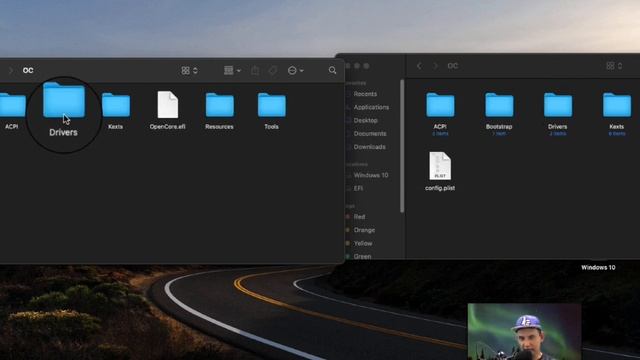Go back in right Finder window
This screenshot has height=360, width=640.
pos(419,66)
